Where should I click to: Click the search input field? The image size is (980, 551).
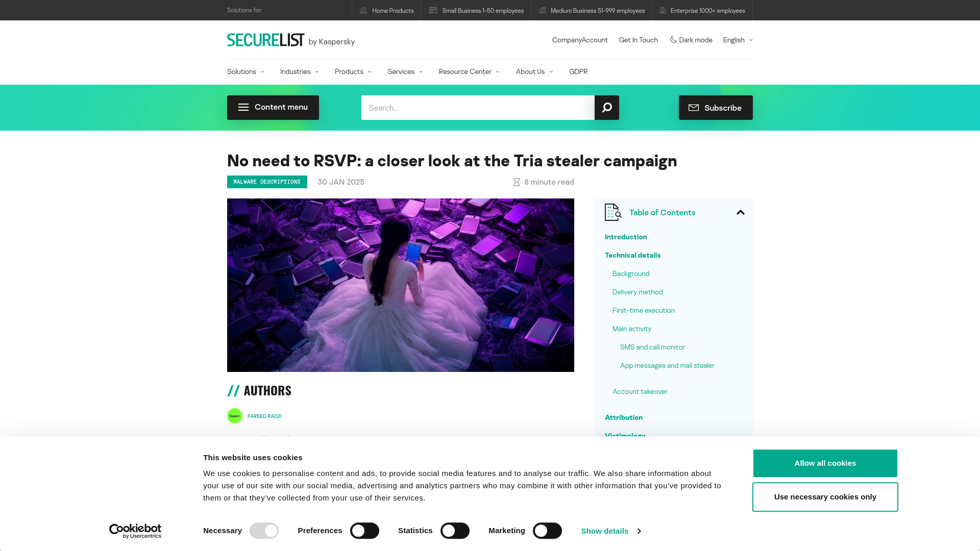click(x=478, y=108)
